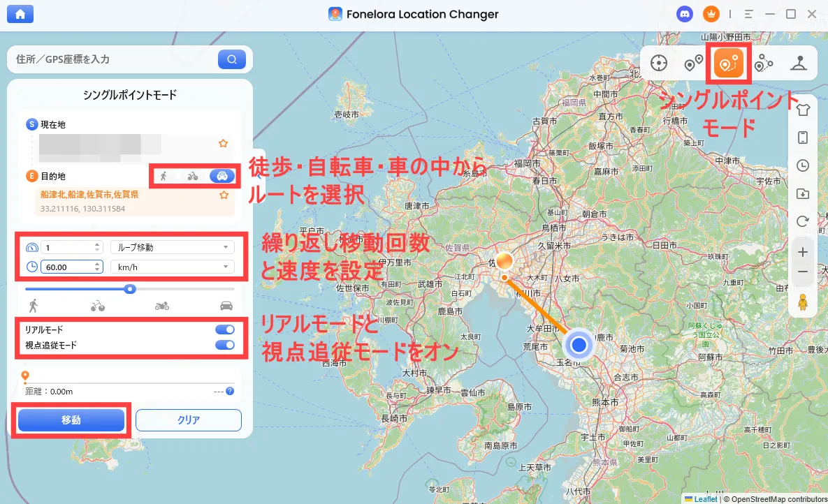Set speed to bicycle icon under slider

98,306
